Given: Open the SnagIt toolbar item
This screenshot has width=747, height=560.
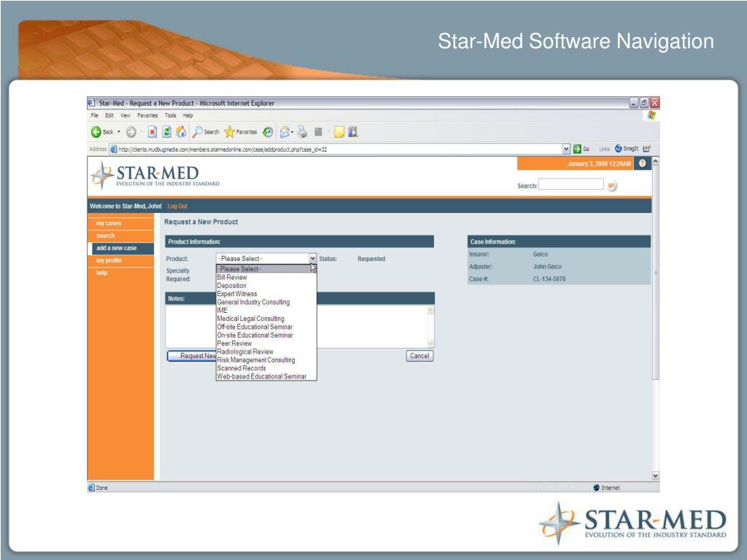Looking at the screenshot, I should tap(627, 149).
